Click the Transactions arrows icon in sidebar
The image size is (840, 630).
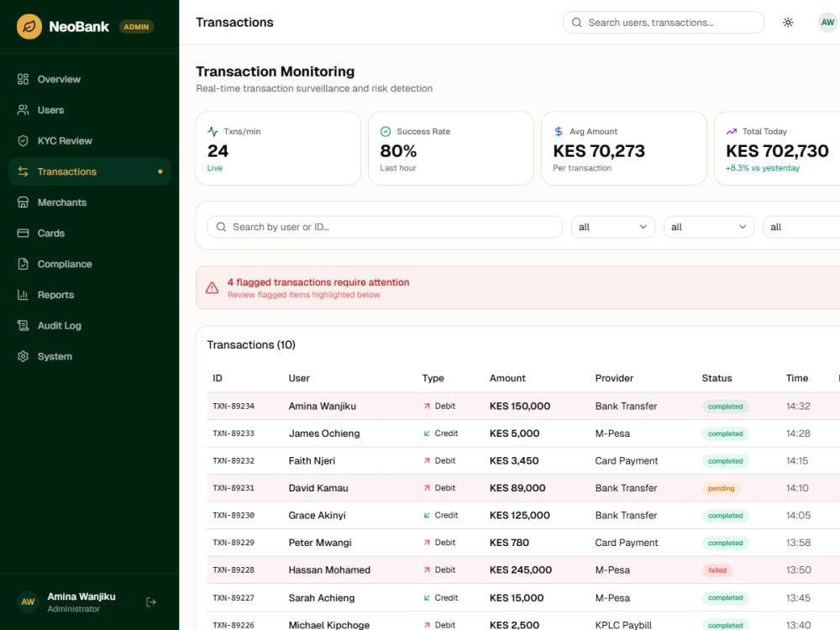pos(23,171)
